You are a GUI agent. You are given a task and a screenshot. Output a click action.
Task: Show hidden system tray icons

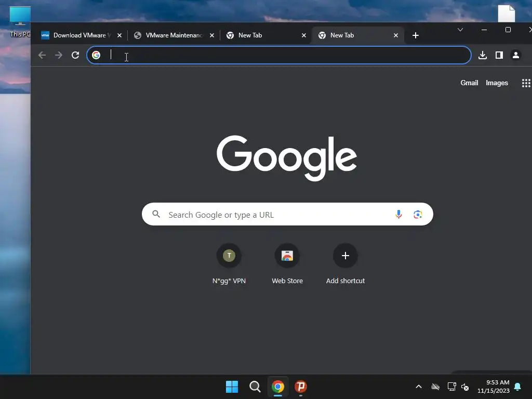click(x=419, y=387)
